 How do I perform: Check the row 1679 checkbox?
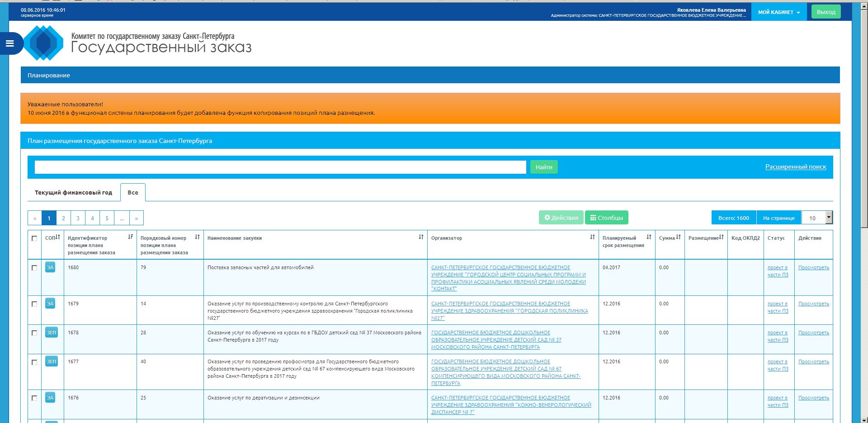click(34, 304)
